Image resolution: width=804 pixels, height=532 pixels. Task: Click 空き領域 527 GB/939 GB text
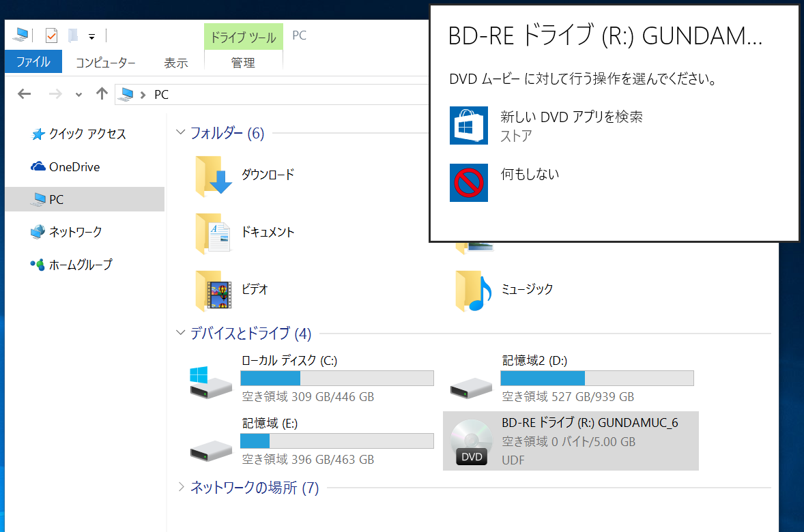coord(568,397)
